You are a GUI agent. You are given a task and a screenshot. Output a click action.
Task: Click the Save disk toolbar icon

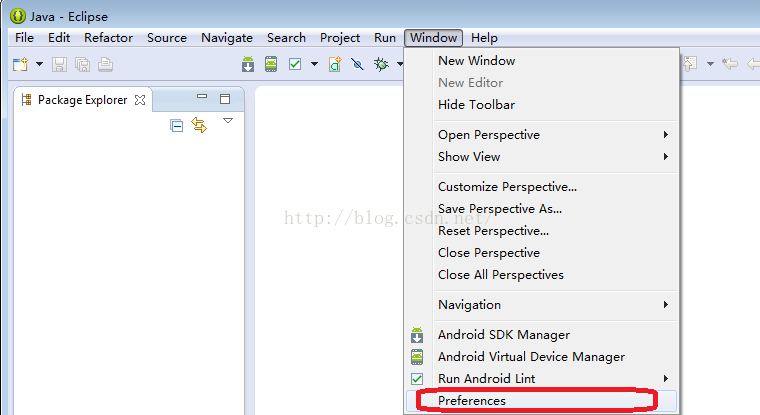59,64
